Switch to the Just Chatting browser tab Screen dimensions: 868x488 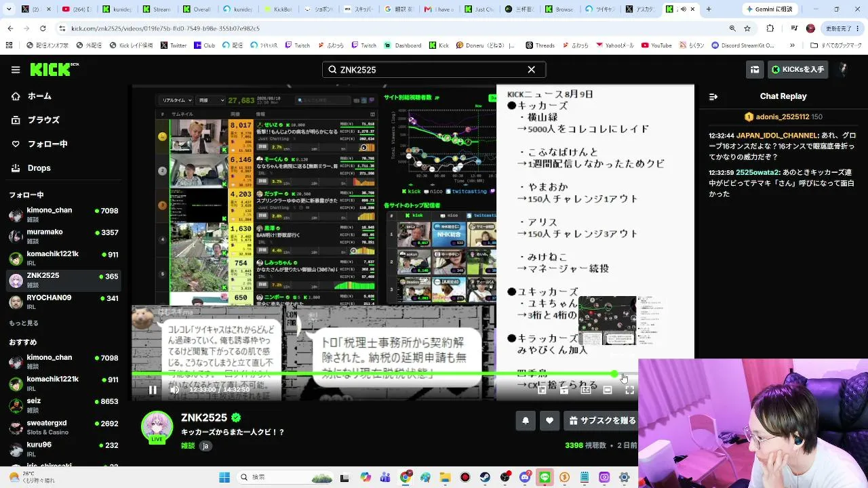click(480, 9)
